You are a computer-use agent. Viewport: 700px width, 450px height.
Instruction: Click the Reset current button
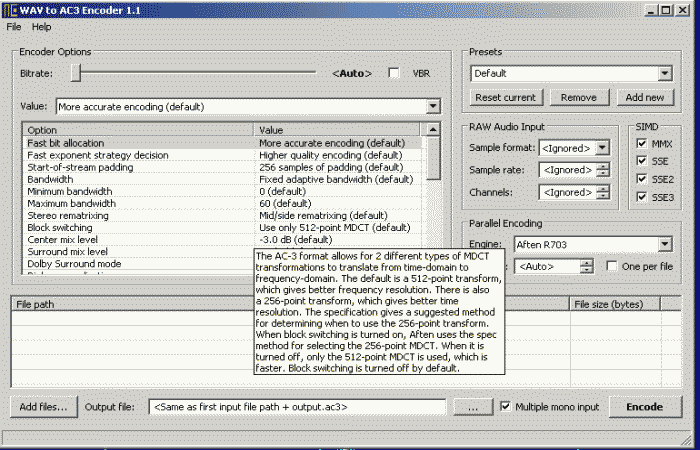pyautogui.click(x=505, y=97)
